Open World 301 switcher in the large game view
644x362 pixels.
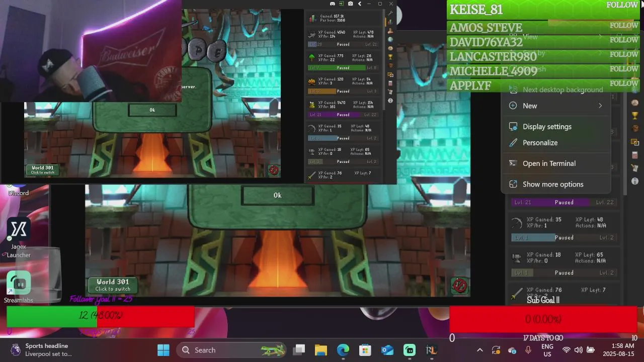click(x=113, y=285)
